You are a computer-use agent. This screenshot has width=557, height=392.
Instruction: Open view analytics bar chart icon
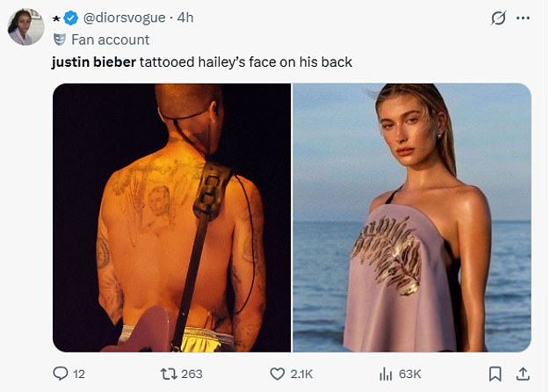click(x=386, y=374)
